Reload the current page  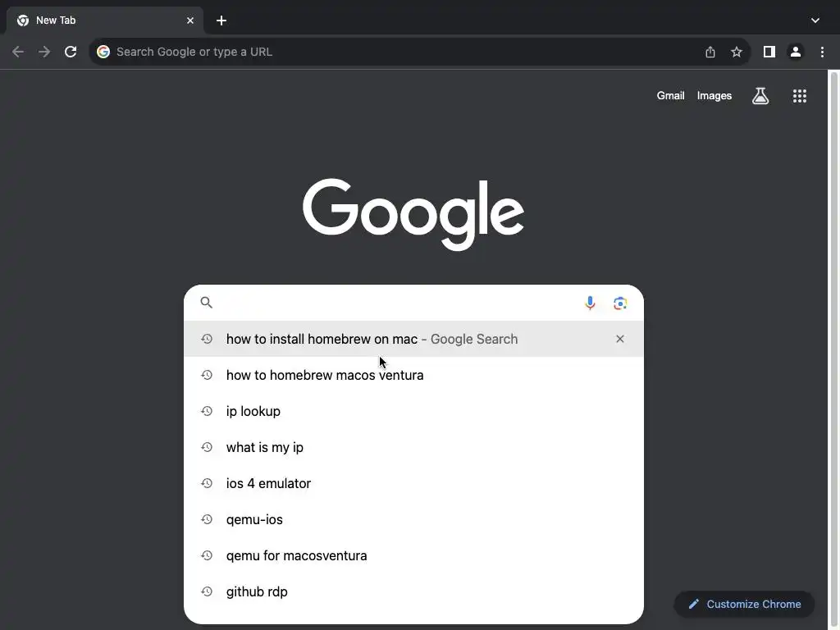click(x=71, y=52)
